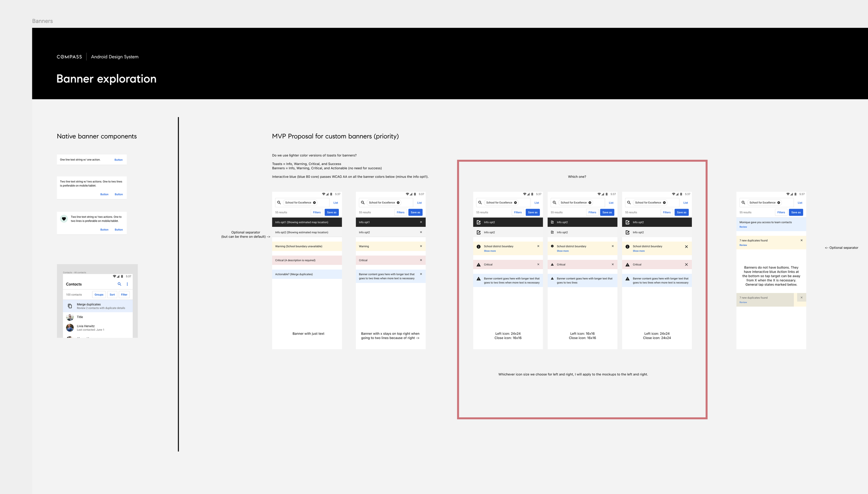Click Review in greyed tap-state duplicates banner
This screenshot has width=868, height=494.
click(743, 302)
